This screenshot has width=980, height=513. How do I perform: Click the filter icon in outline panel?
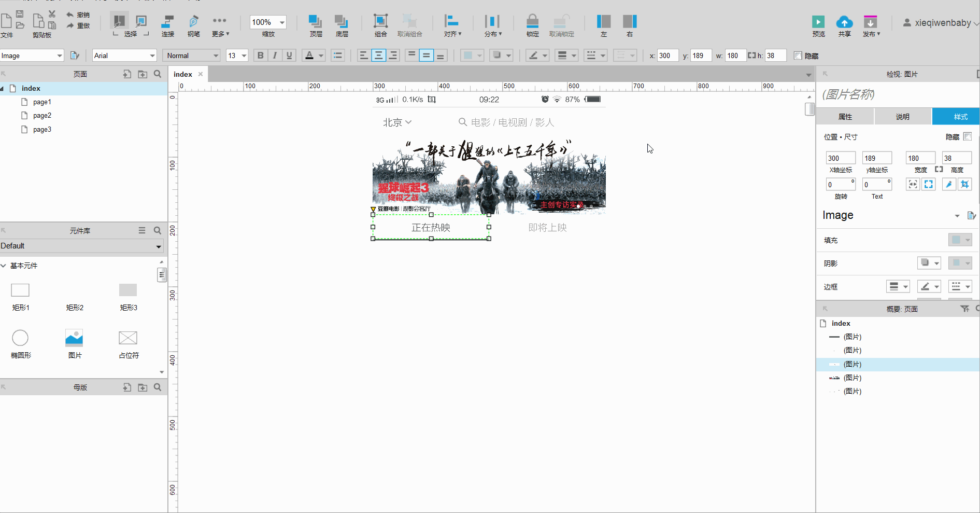point(964,309)
